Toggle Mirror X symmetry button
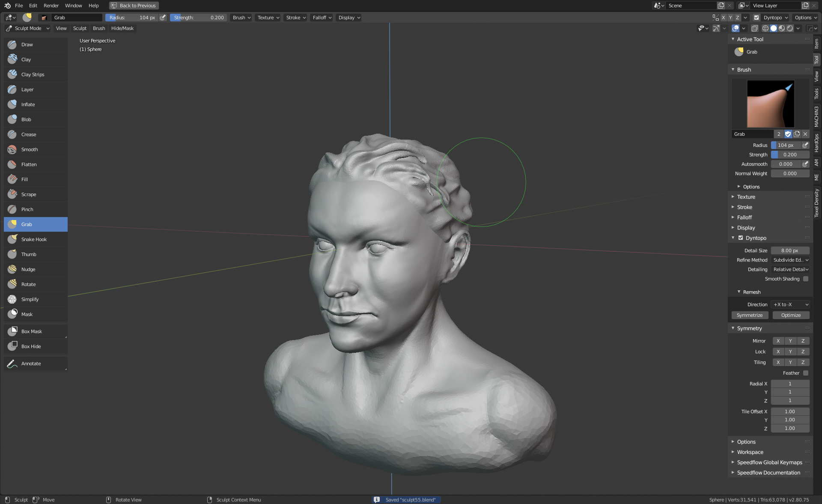Viewport: 822px width, 504px height. tap(778, 341)
